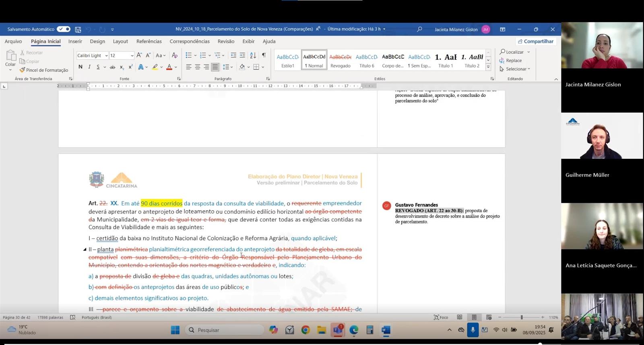The height and width of the screenshot is (345, 644).
Task: Expand the Localizar dropdown arrow
Action: click(x=528, y=52)
